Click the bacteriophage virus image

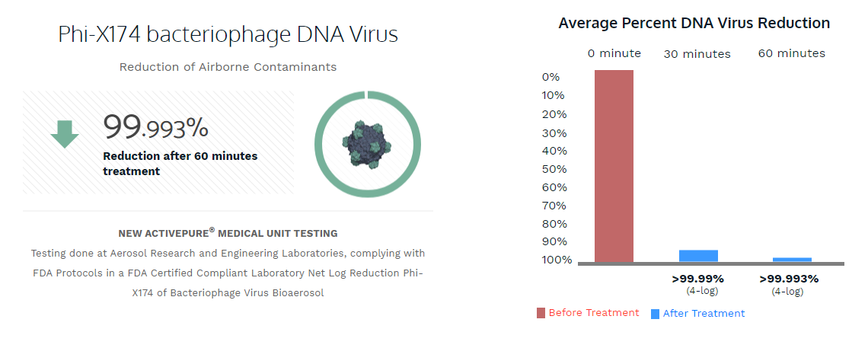tap(368, 145)
